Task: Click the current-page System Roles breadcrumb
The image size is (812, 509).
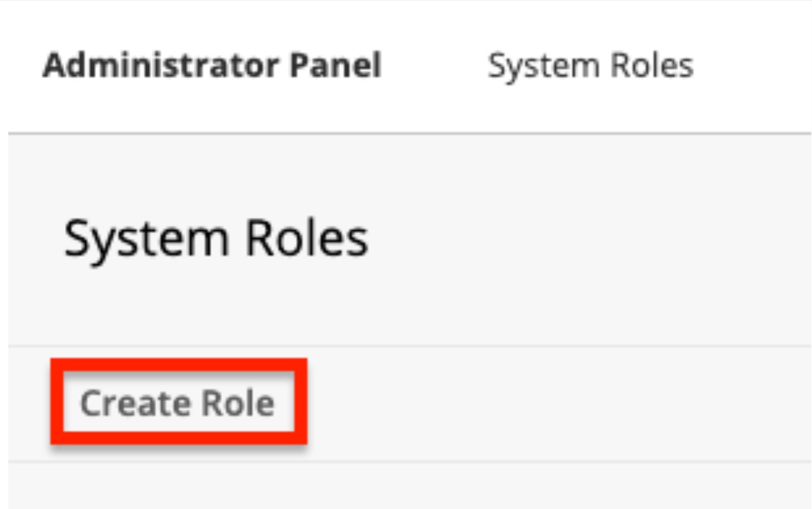Action: point(590,66)
